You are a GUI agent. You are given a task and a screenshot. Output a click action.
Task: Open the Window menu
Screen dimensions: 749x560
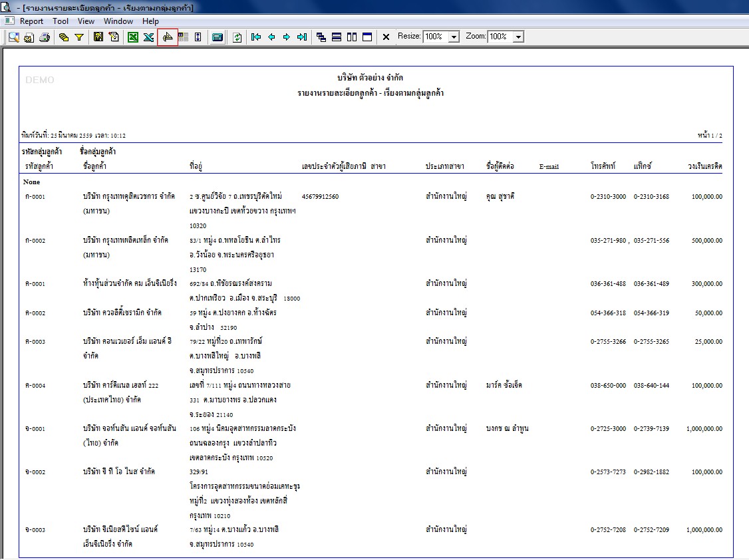[x=118, y=21]
